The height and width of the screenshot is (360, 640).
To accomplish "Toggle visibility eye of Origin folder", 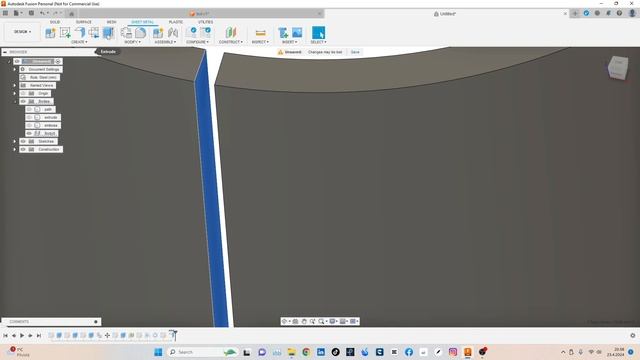I will 23,93.
